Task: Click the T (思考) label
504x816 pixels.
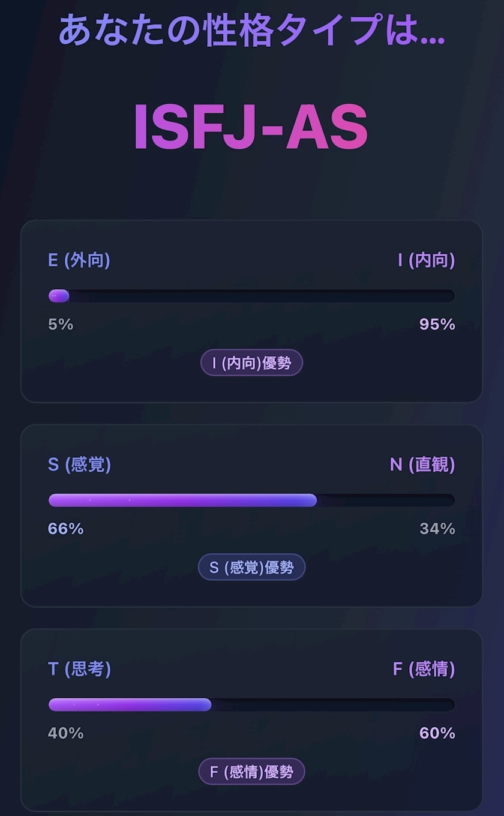Action: tap(79, 669)
